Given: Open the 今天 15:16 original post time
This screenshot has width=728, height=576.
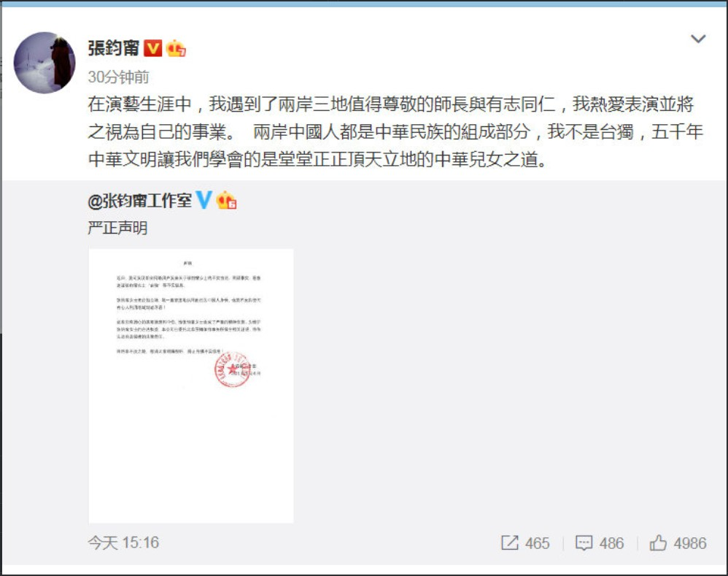Looking at the screenshot, I should 123,542.
